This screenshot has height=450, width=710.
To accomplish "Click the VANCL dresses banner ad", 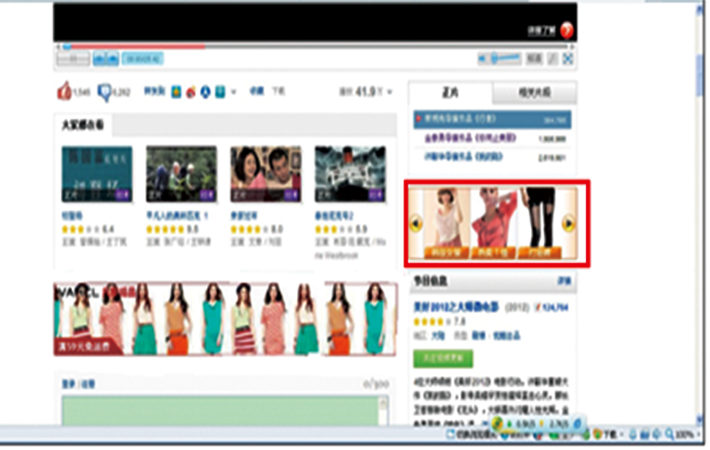I will [225, 319].
